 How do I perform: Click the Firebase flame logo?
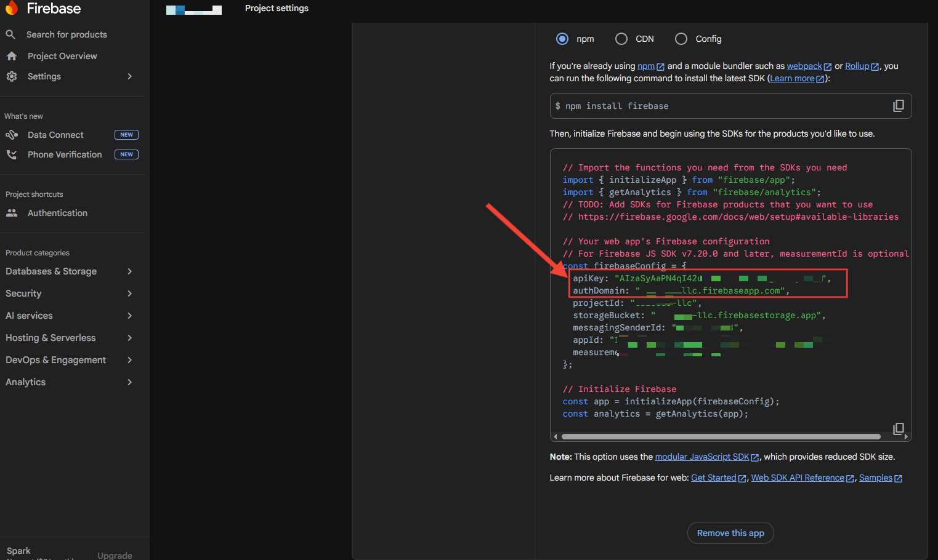(12, 7)
